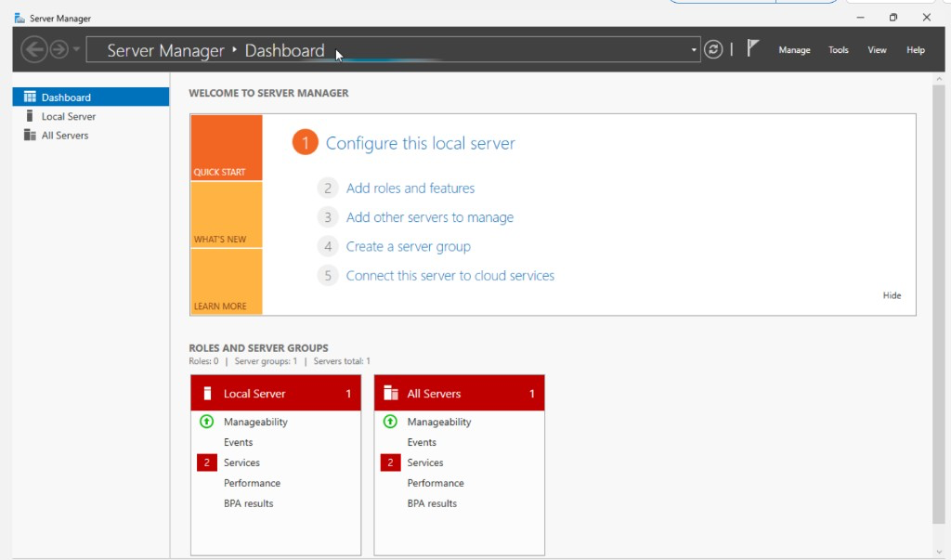Open the Notifications flag
This screenshot has height=560, width=951.
pos(752,48)
